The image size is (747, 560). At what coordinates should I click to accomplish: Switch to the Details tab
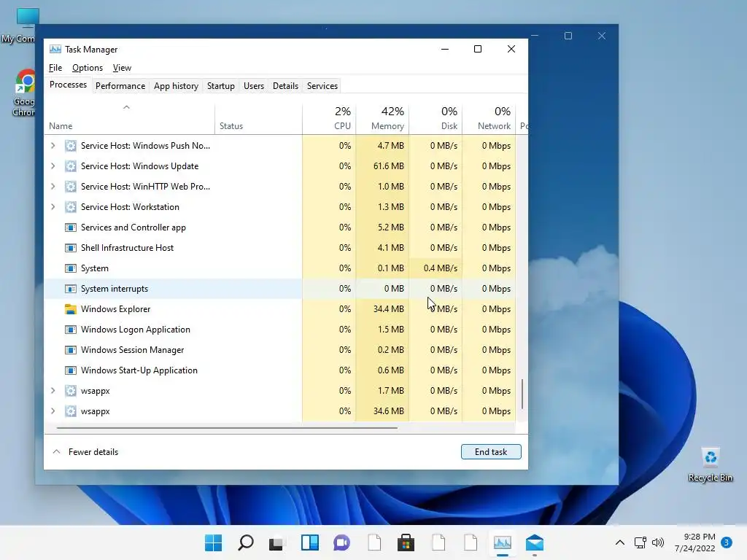click(x=285, y=86)
